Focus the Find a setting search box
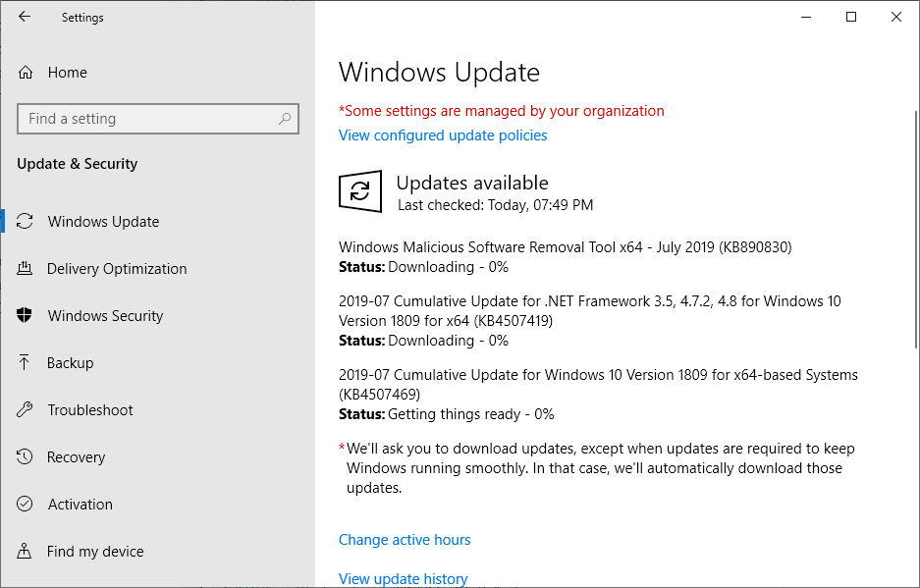The width and height of the screenshot is (920, 588). (x=158, y=119)
